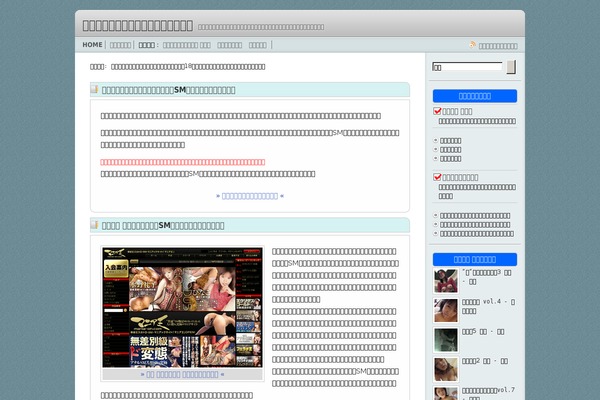Open the feed text link beside RSS icon
This screenshot has width=600, height=400.
498,46
